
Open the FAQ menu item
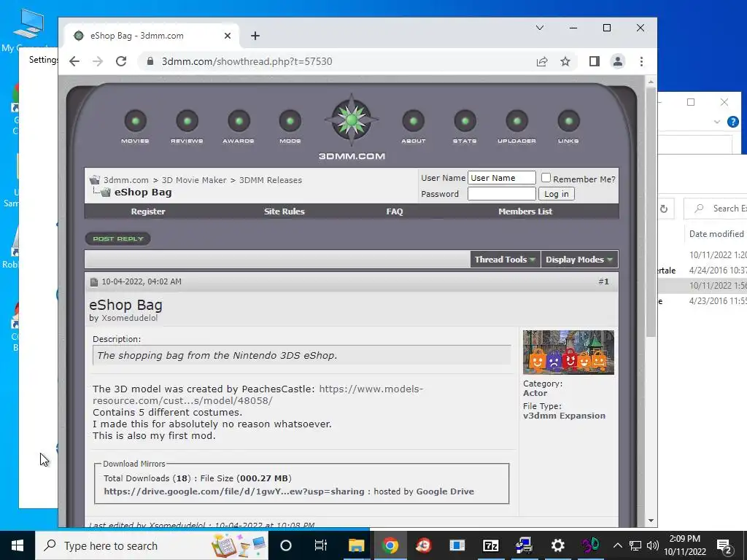click(x=395, y=211)
